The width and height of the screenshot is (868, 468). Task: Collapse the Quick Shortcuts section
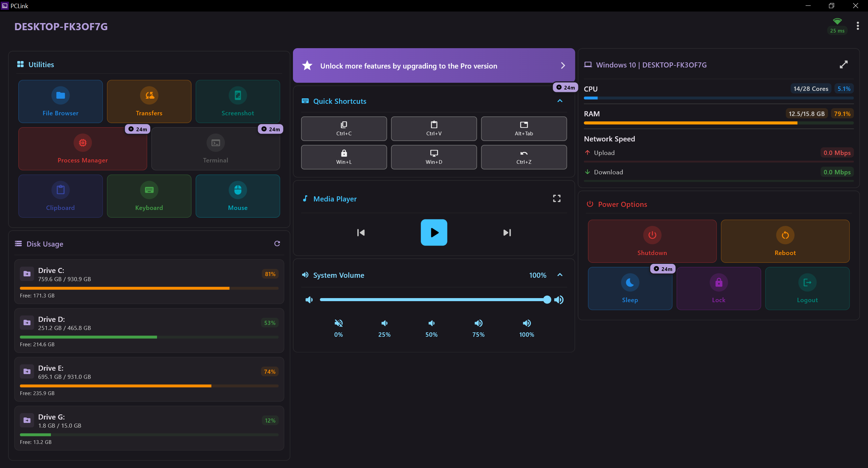click(x=560, y=101)
